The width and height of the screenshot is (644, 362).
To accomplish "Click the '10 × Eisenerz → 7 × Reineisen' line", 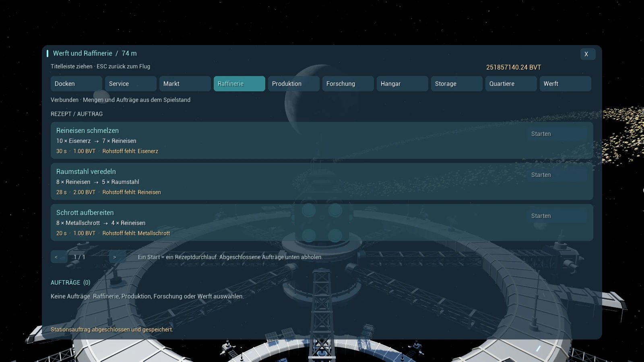I will pyautogui.click(x=96, y=141).
